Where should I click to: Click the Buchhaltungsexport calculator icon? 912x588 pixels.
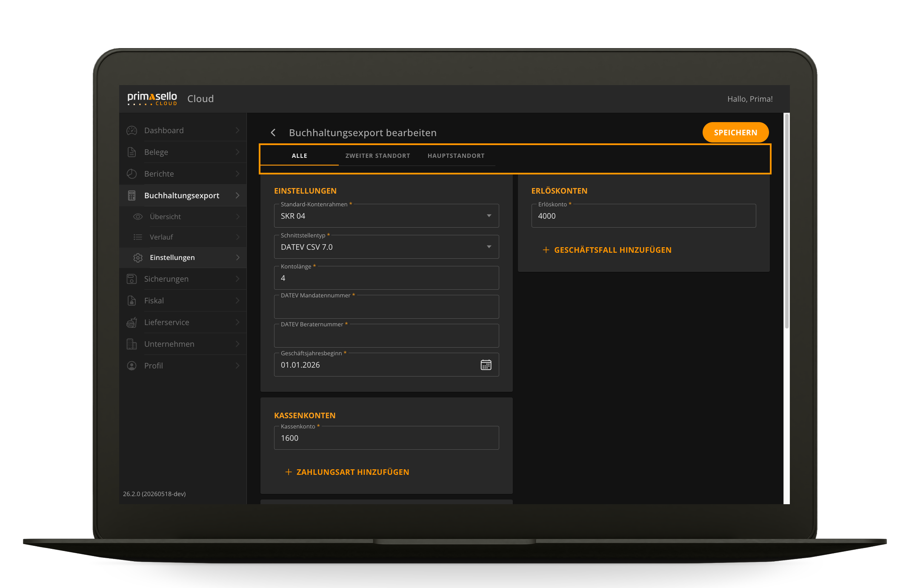(132, 196)
